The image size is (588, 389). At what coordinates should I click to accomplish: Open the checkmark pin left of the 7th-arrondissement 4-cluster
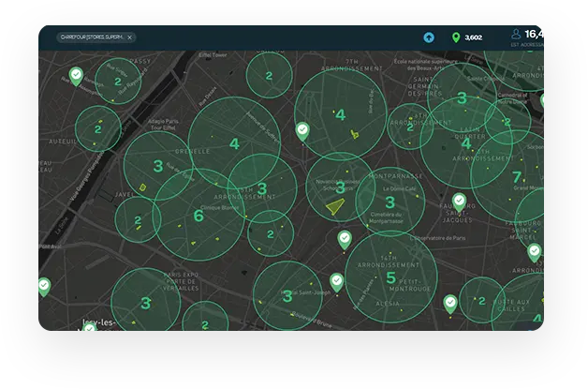302,132
